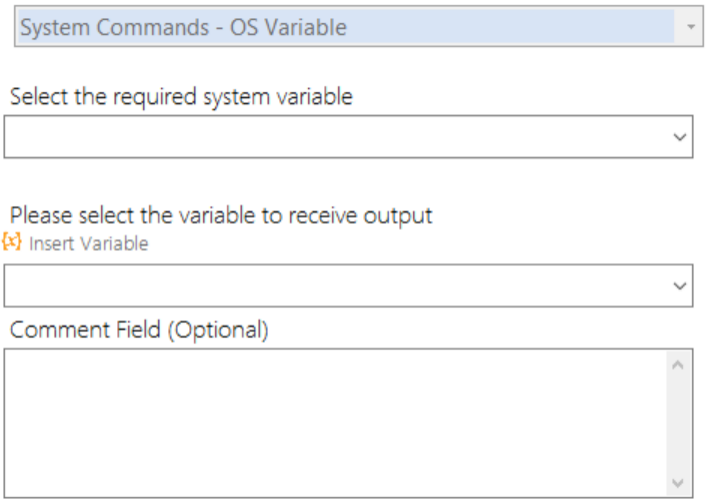The image size is (710, 502).
Task: Click inside the required system variable combo box
Action: [337, 137]
